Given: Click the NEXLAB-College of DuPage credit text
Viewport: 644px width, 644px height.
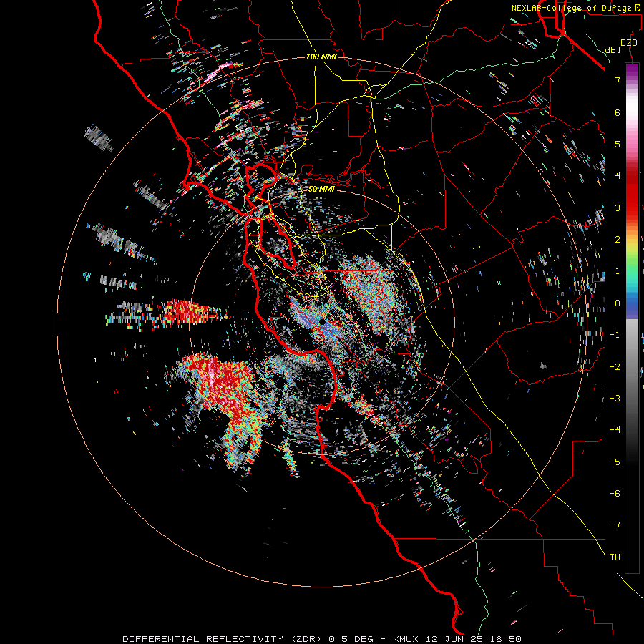Looking at the screenshot, I should [x=577, y=8].
